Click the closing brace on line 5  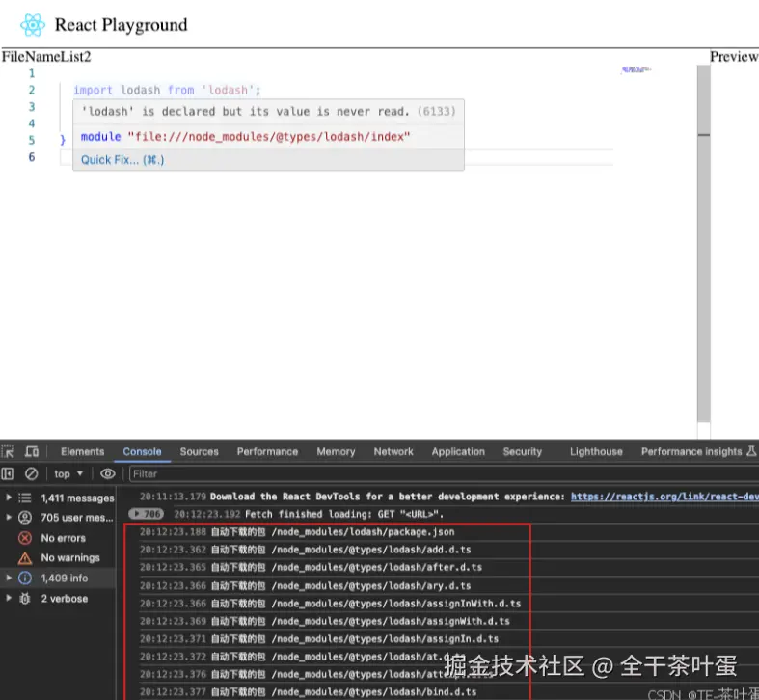click(63, 140)
